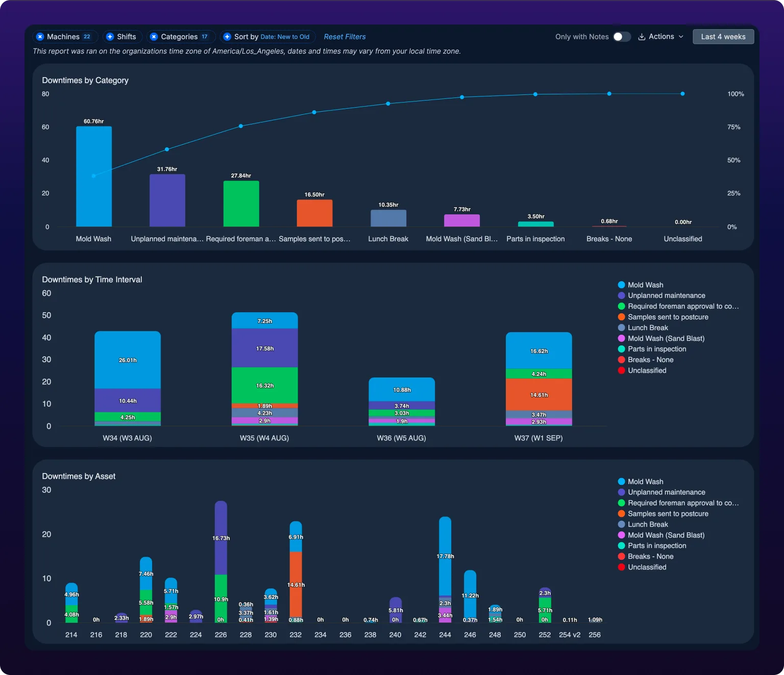This screenshot has height=675, width=784.
Task: Select the 31.76hr Unplanned maintenance category bar
Action: pyautogui.click(x=167, y=201)
